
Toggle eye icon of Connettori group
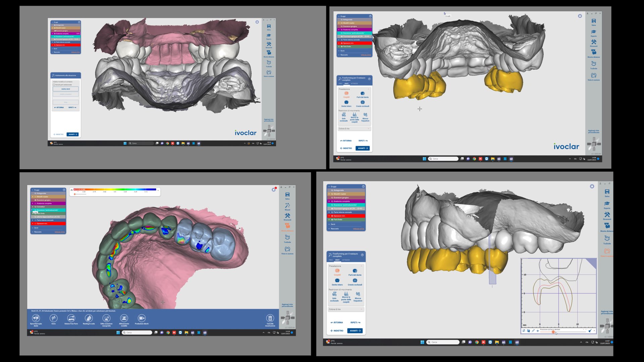click(x=35, y=207)
